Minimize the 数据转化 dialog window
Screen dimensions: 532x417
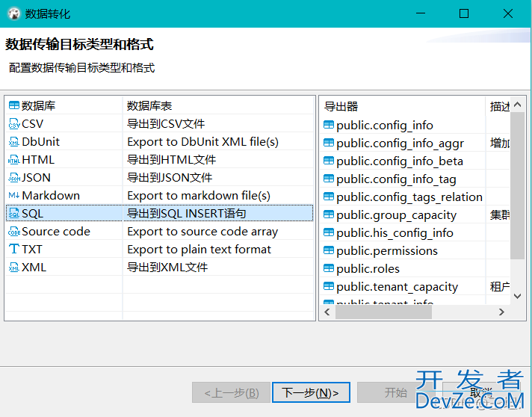pos(421,13)
